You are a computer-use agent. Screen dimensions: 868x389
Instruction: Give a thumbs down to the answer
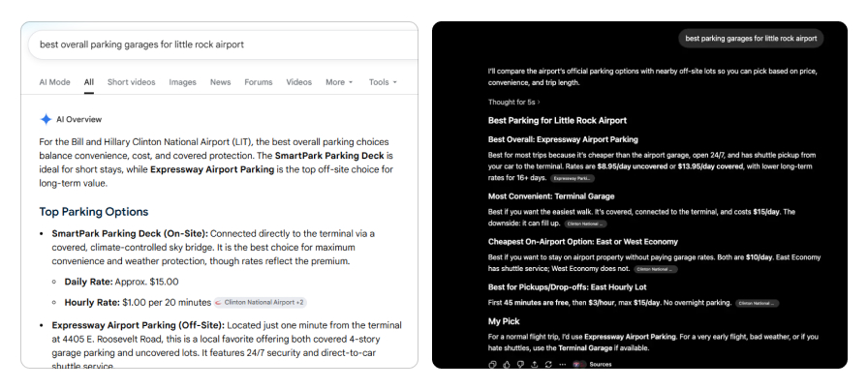(520, 364)
